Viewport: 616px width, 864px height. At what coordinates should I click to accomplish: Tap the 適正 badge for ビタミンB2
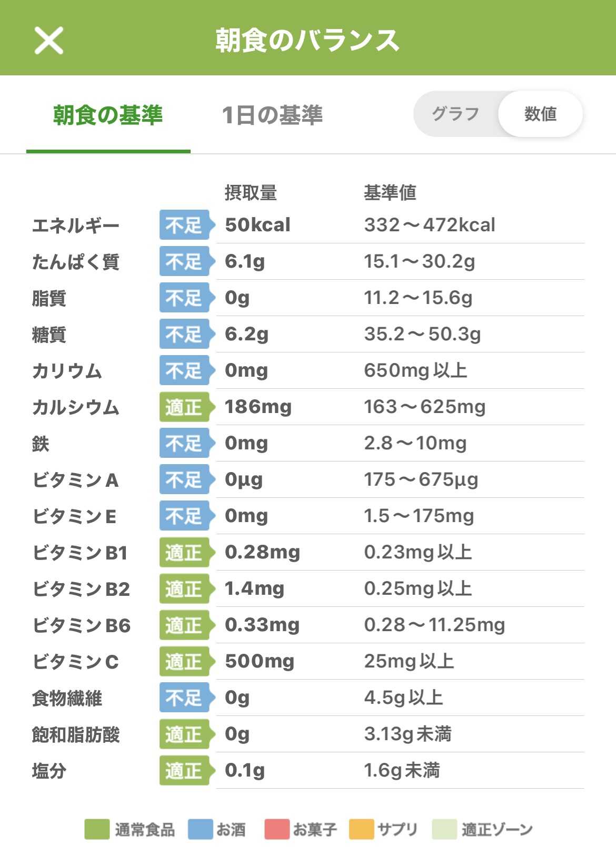click(185, 588)
